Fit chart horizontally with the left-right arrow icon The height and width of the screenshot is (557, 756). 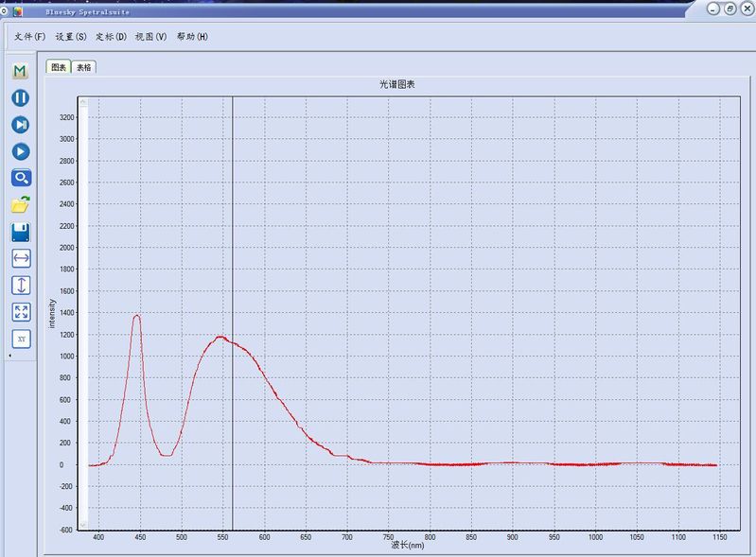(x=21, y=258)
